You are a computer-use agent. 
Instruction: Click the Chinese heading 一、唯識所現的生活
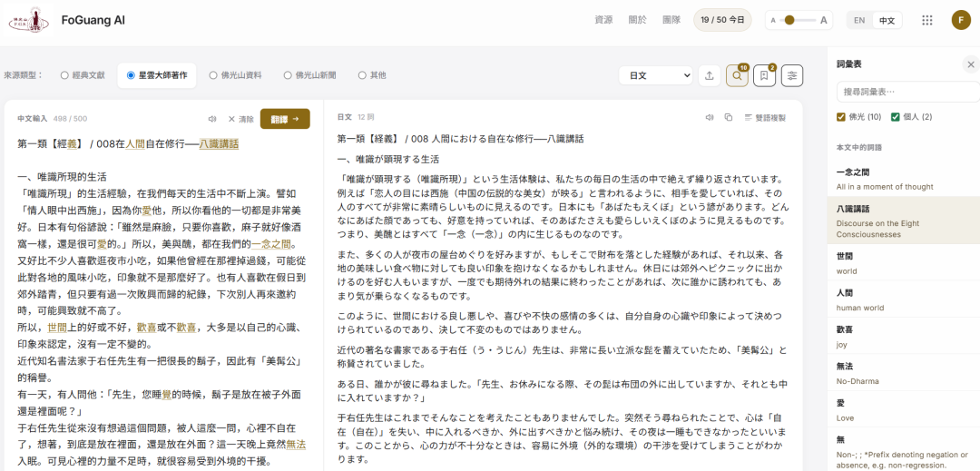point(62,177)
